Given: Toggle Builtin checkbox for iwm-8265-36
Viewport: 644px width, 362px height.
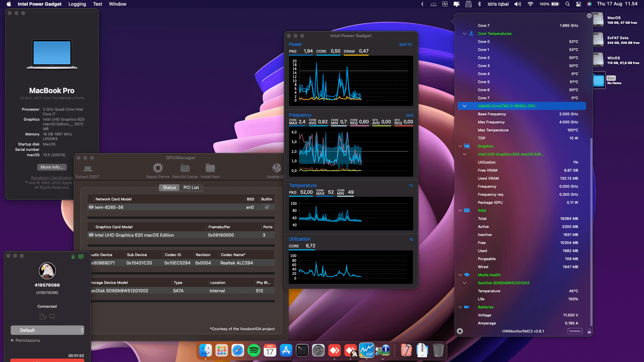Looking at the screenshot, I should tap(267, 207).
